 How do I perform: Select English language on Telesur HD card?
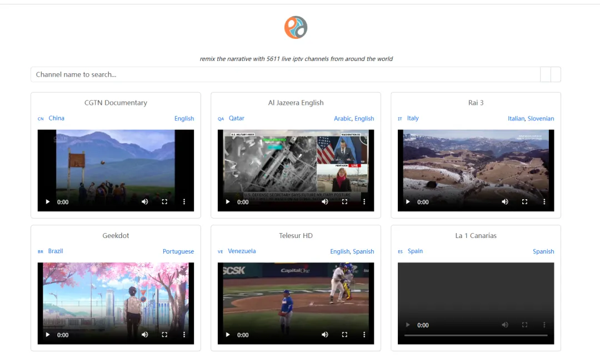click(340, 251)
